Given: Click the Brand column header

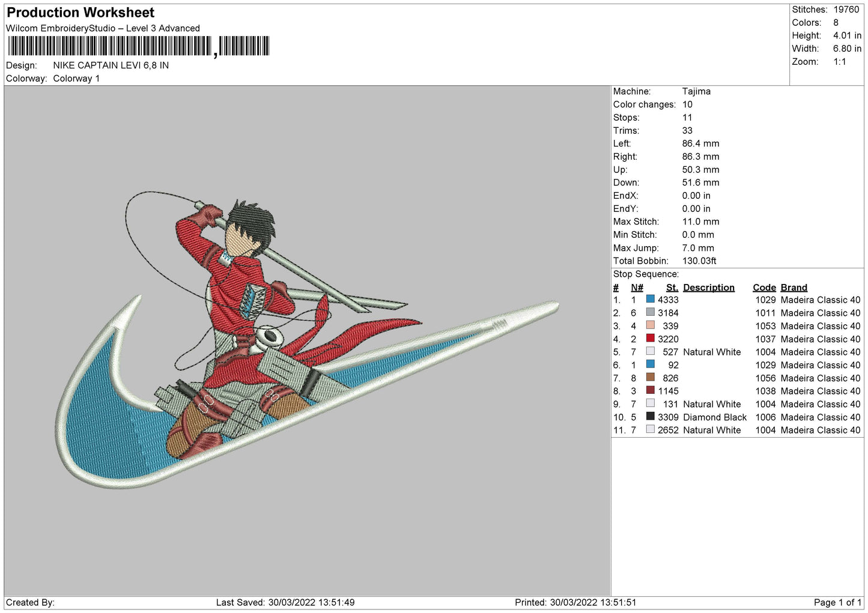Looking at the screenshot, I should (x=794, y=288).
